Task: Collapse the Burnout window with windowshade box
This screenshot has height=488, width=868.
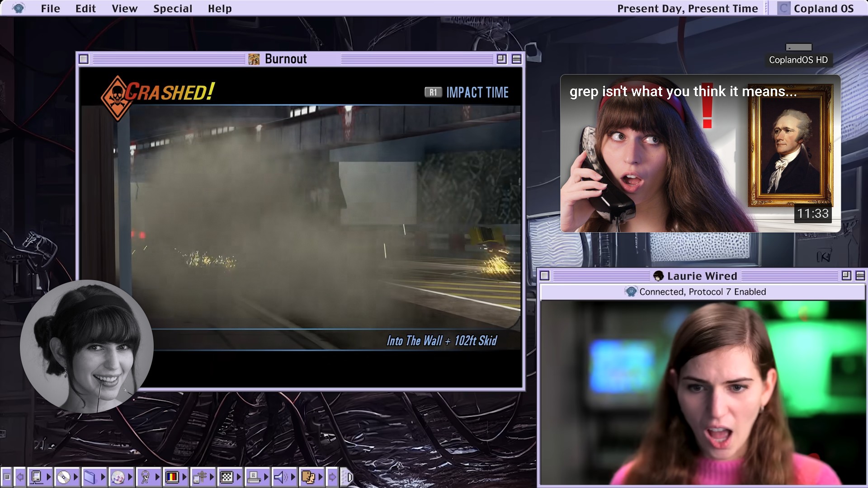Action: coord(517,59)
